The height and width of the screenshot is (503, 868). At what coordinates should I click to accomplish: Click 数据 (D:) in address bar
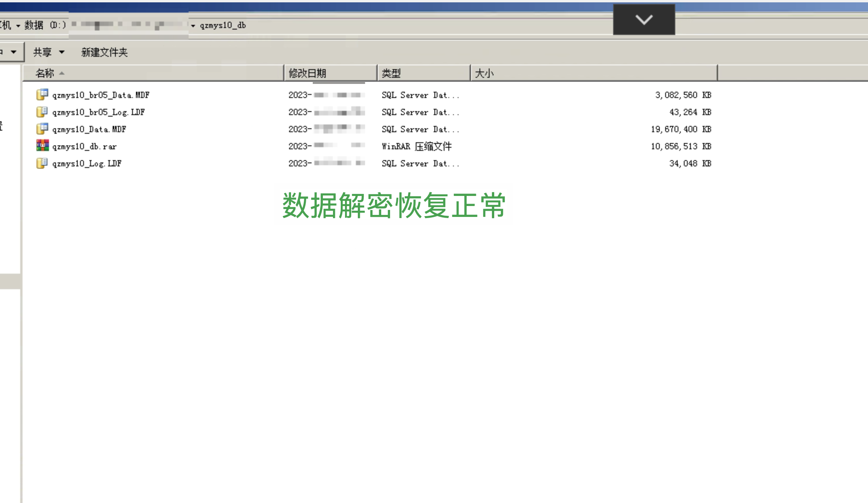click(45, 25)
